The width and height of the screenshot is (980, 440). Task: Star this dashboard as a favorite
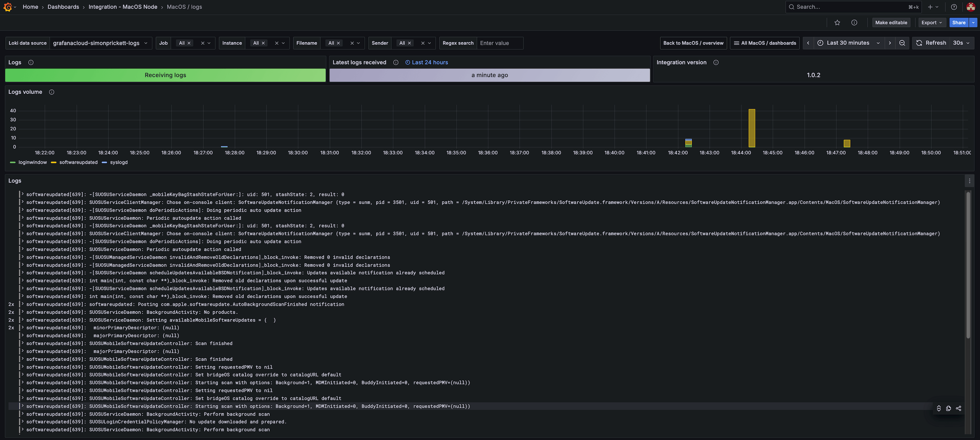837,23
